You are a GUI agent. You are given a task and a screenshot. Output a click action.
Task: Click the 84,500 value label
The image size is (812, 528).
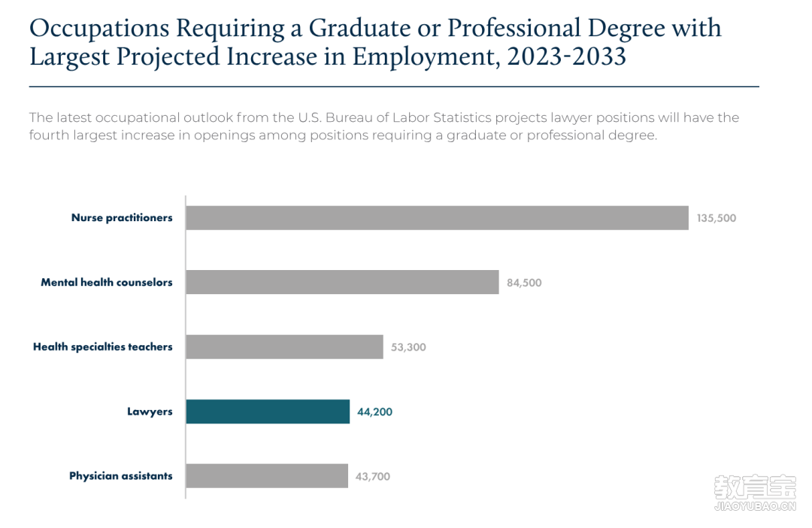(x=524, y=283)
